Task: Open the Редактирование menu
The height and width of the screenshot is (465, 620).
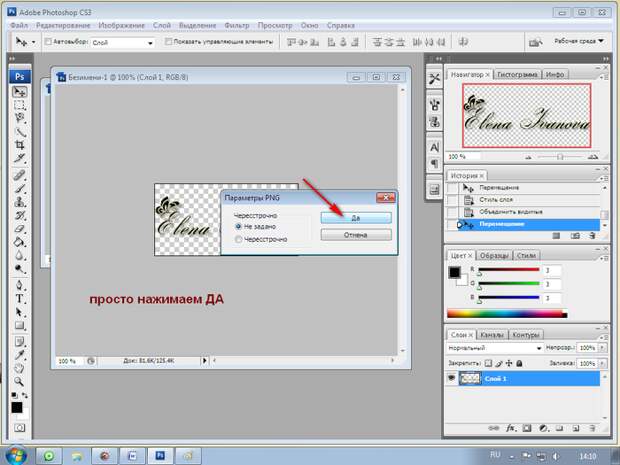Action: click(x=63, y=25)
